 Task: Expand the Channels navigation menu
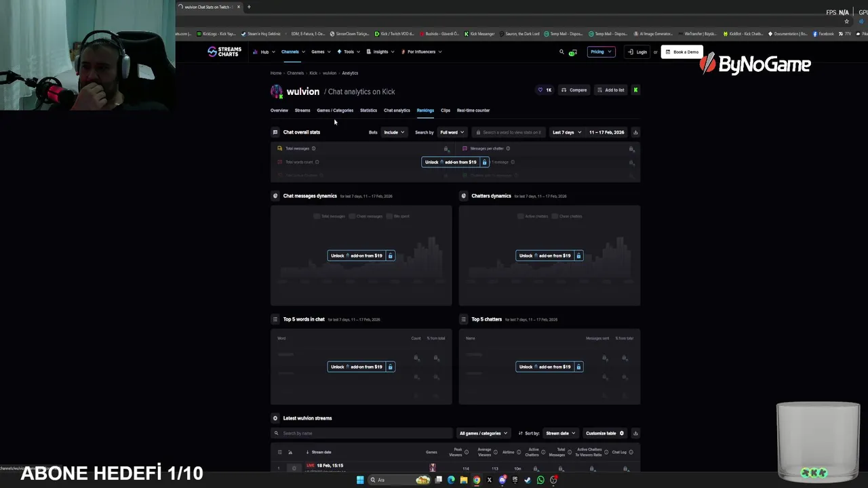click(x=293, y=52)
